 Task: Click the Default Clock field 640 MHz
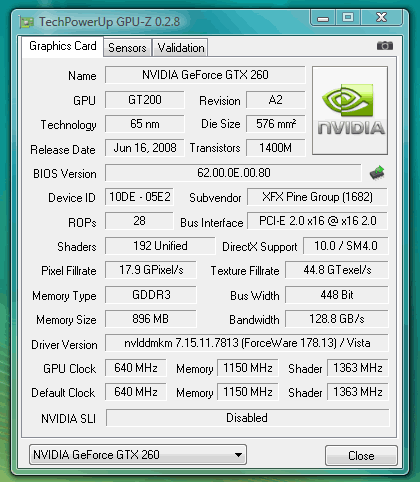click(x=136, y=392)
